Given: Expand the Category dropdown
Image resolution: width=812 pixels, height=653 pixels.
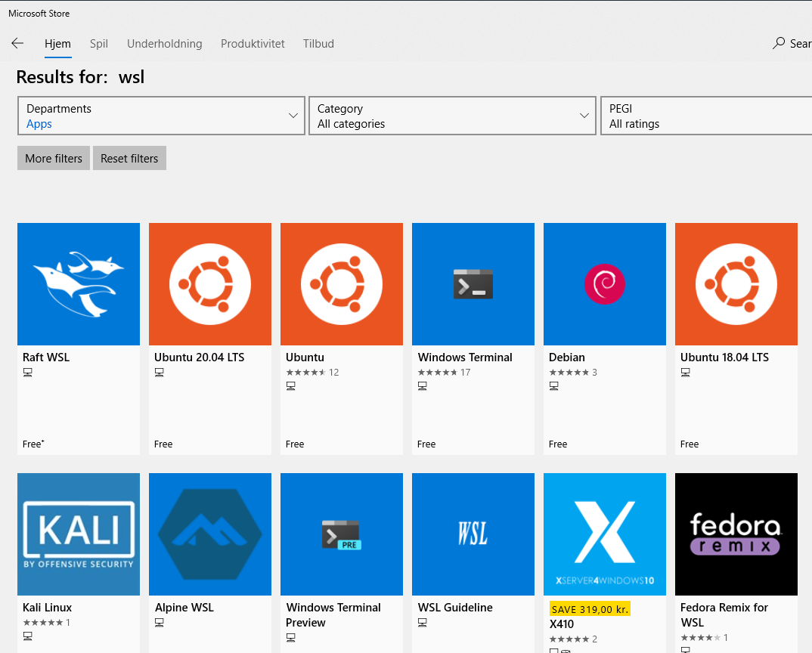Looking at the screenshot, I should coord(452,116).
